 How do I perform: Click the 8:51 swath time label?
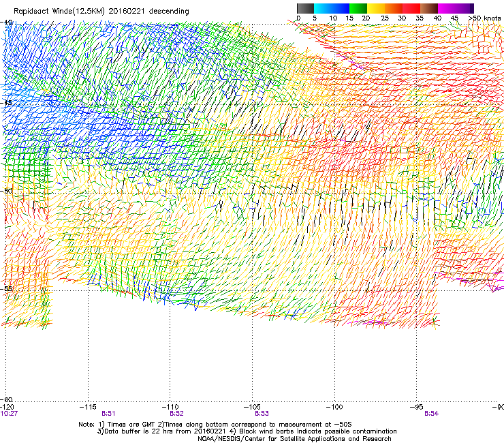click(x=108, y=414)
